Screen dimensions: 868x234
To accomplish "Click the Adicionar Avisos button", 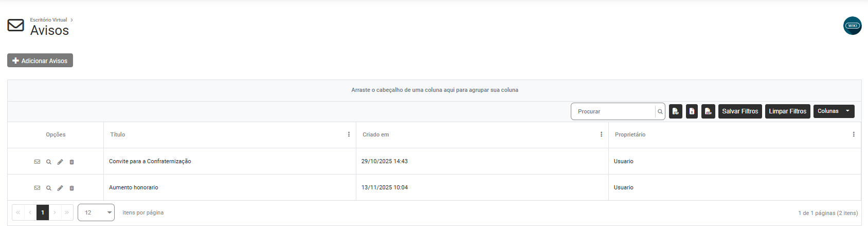I will [x=40, y=61].
